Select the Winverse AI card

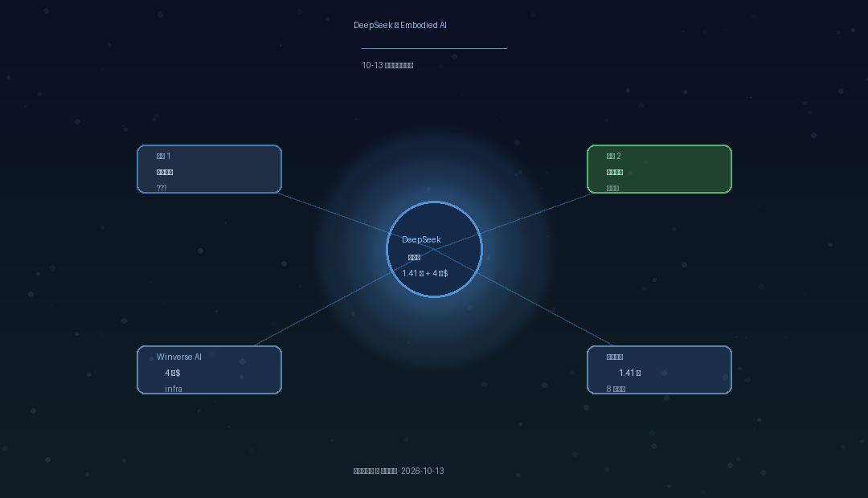point(209,370)
